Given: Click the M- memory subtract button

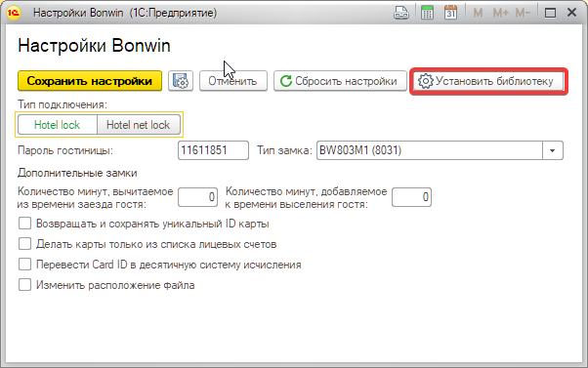Looking at the screenshot, I should (x=523, y=13).
